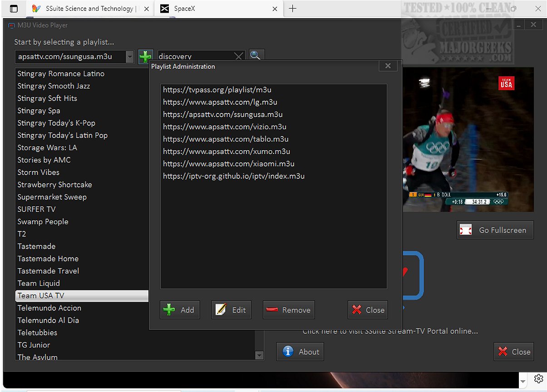Open the About button

click(x=300, y=352)
